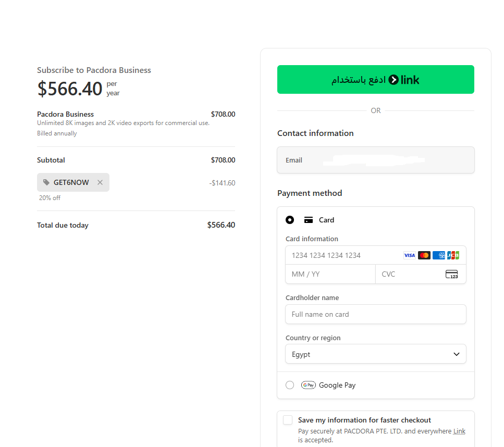Click the Unlimited 8K images description text
The width and height of the screenshot is (504, 447).
click(123, 123)
